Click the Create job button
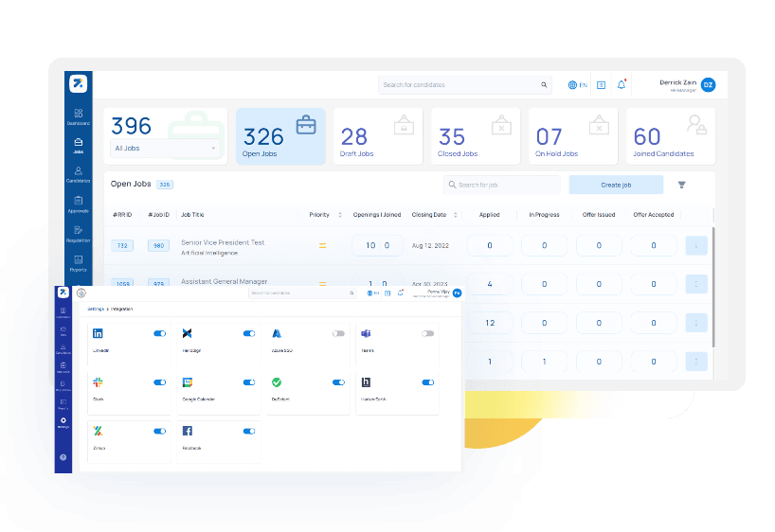This screenshot has height=532, width=775. click(616, 185)
